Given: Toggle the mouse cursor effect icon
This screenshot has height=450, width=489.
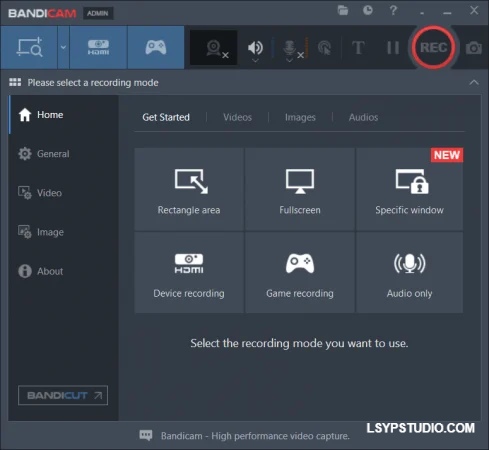Looking at the screenshot, I should click(324, 48).
